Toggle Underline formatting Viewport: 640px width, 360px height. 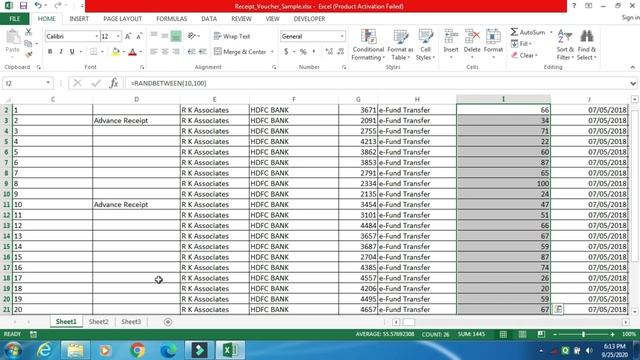pos(72,52)
